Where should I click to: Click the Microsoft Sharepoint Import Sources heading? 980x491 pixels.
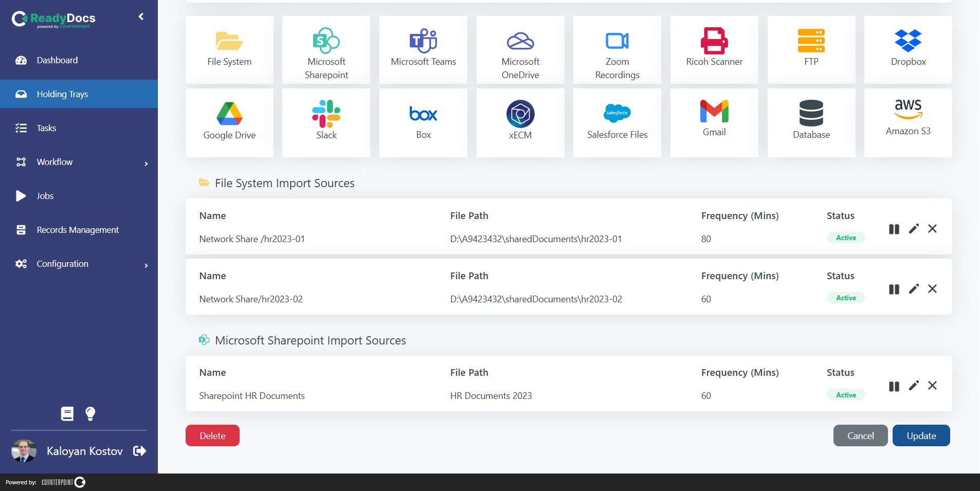[311, 340]
